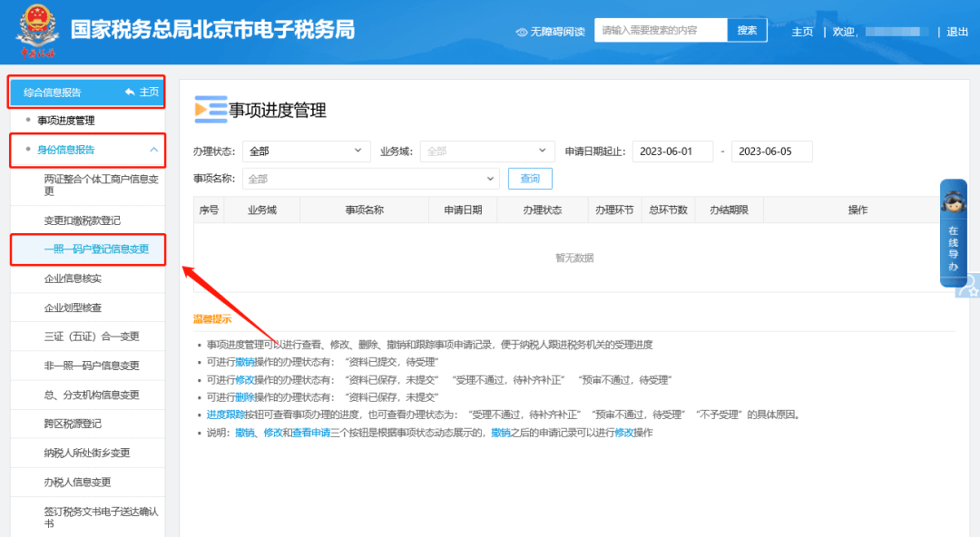
Task: Click the customer service mascot avatar on 在线导办
Action: (953, 204)
